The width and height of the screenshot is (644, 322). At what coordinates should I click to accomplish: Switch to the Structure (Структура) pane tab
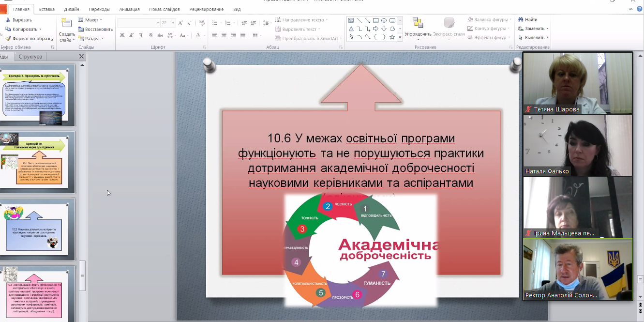[30, 57]
